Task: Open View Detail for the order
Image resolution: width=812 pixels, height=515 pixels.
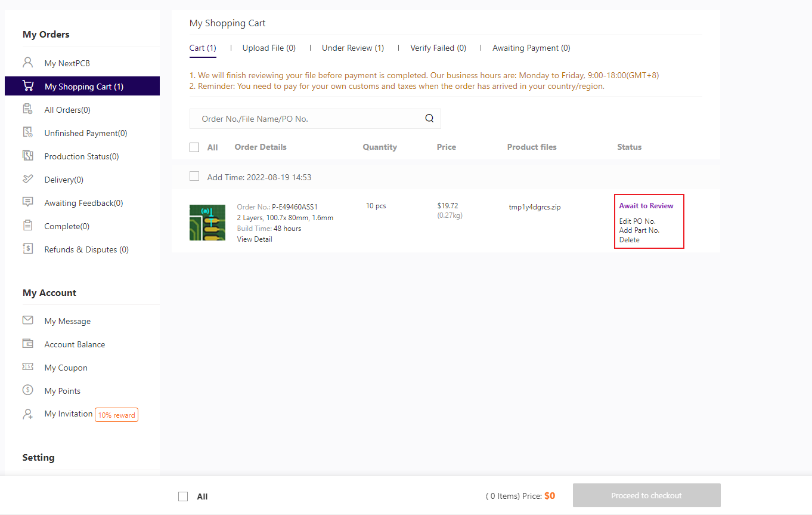Action: 255,239
